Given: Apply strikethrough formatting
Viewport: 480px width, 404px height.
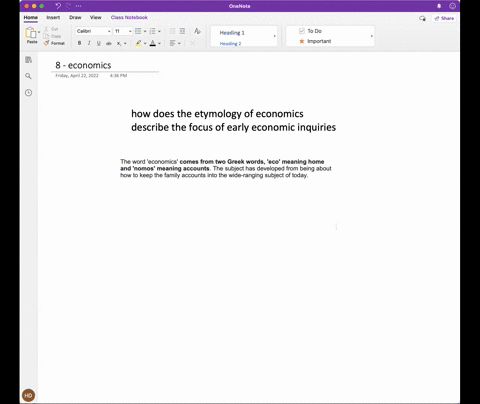Looking at the screenshot, I should (x=109, y=43).
